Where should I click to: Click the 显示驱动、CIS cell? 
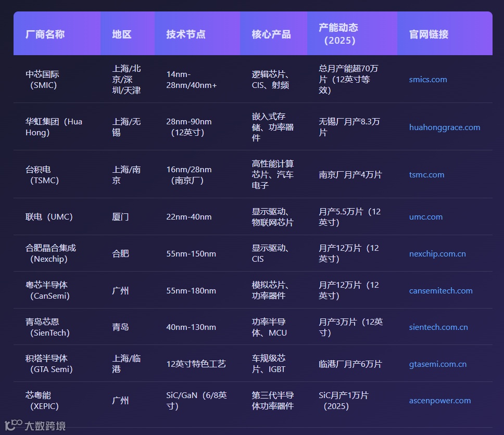[273, 253]
